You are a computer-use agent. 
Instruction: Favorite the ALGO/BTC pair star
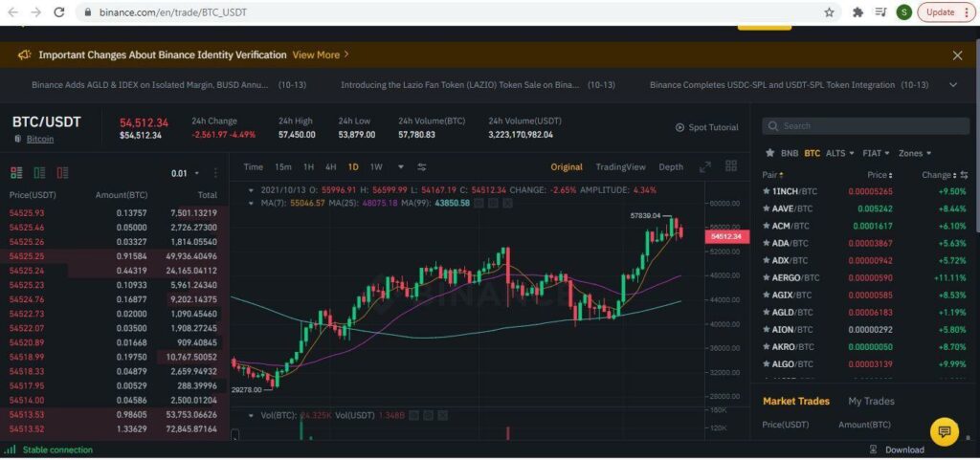(x=767, y=363)
